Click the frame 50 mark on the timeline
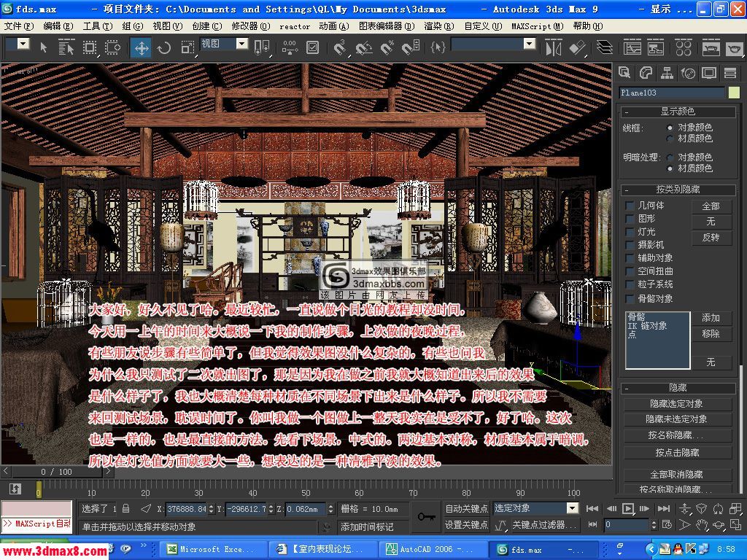The image size is (747, 560). (306, 490)
